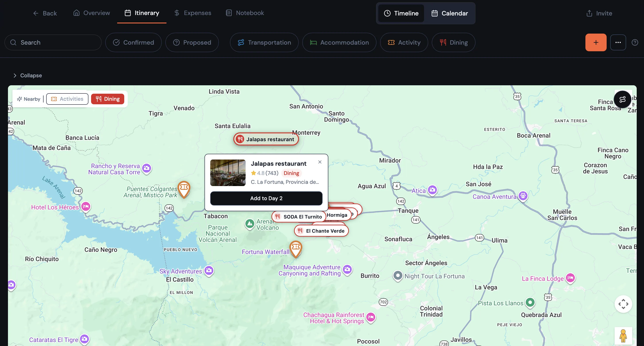Click the Jalapas restaurant map pin
Image resolution: width=644 pixels, height=346 pixels.
(266, 139)
